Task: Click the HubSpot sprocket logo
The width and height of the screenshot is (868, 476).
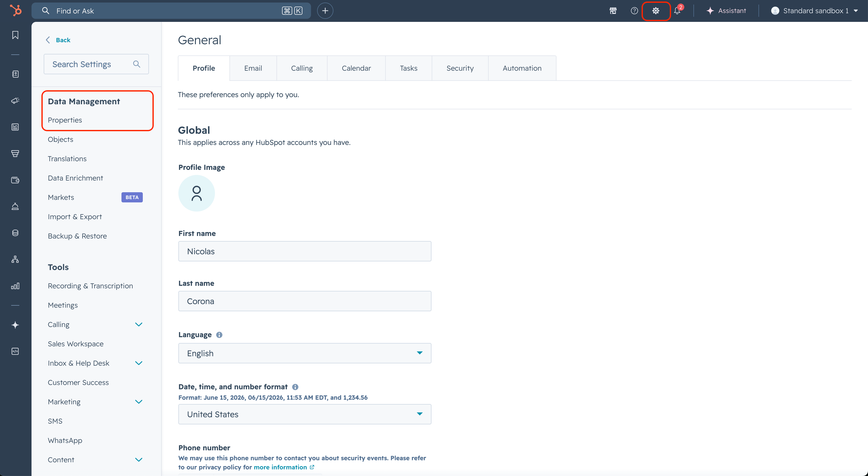Action: click(15, 10)
